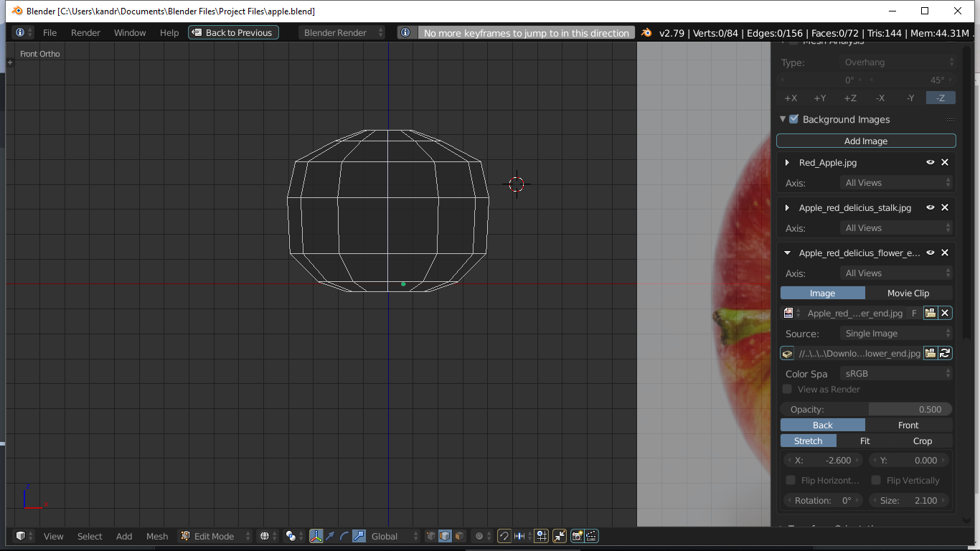Open the Overhang type dropdown
Screen dimensions: 980x551
coord(897,62)
